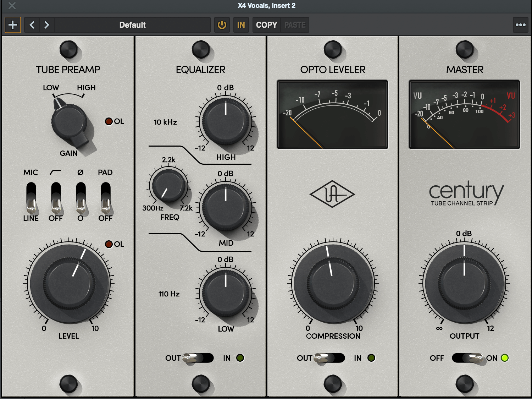Click the Master OUTPUT knob
The height and width of the screenshot is (399, 532).
(464, 284)
